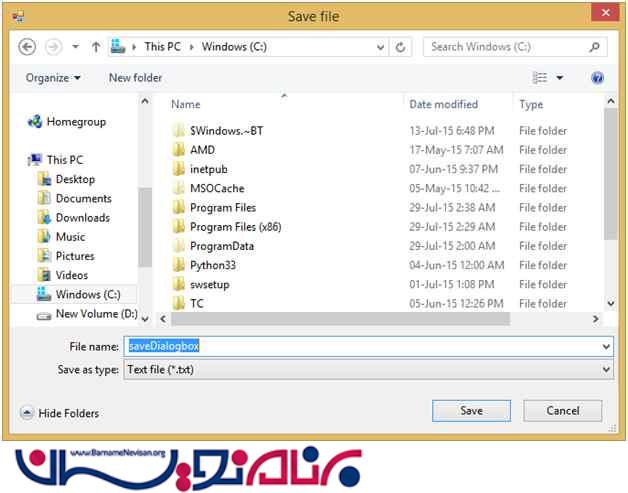Sort by the Date modified column
The width and height of the screenshot is (628, 493).
[x=443, y=104]
